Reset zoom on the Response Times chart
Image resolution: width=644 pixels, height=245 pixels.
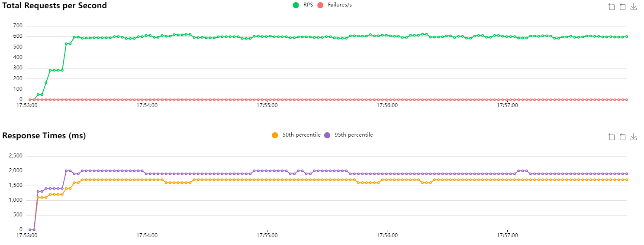click(x=622, y=137)
